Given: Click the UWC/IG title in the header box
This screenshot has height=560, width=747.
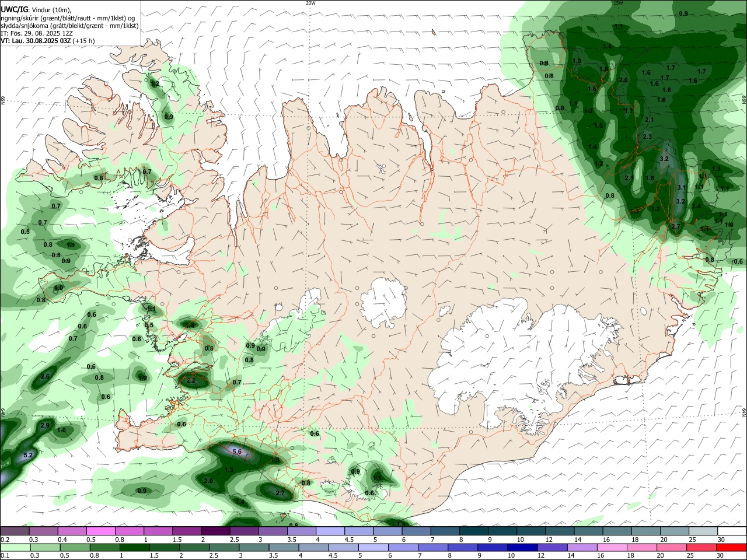Looking at the screenshot, I should tap(13, 9).
